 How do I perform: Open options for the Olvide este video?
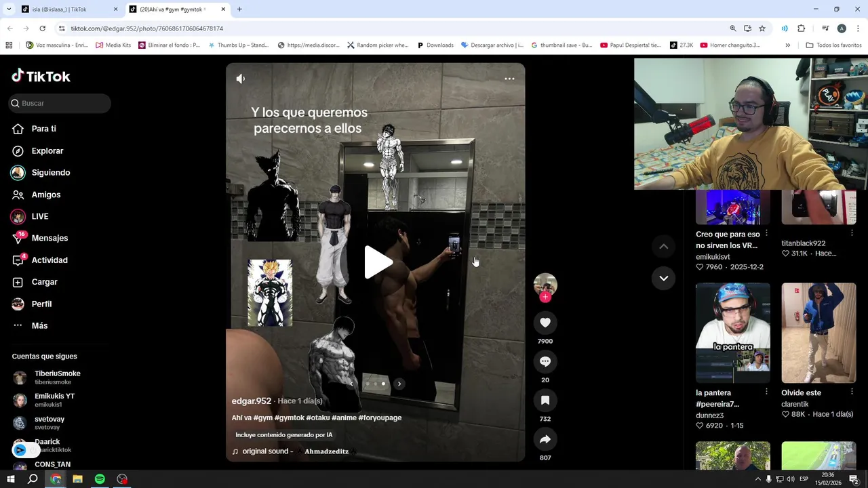[x=852, y=392]
